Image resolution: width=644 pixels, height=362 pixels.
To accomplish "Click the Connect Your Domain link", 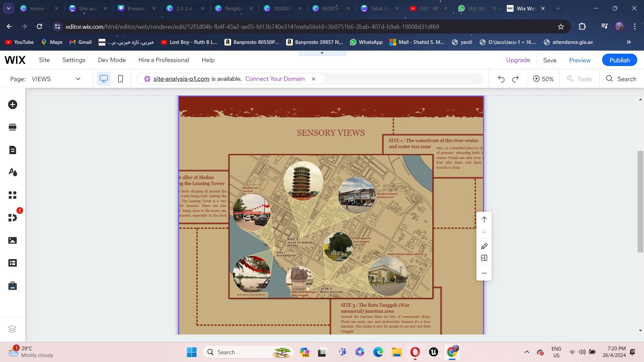I will pos(275,79).
